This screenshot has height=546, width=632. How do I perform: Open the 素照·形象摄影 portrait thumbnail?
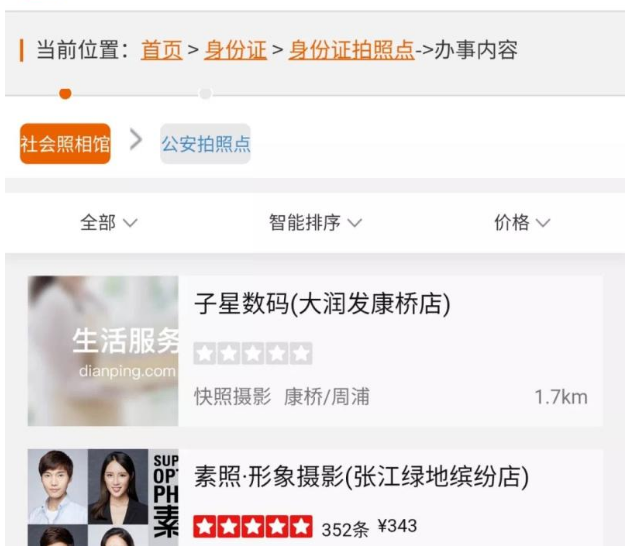[103, 498]
